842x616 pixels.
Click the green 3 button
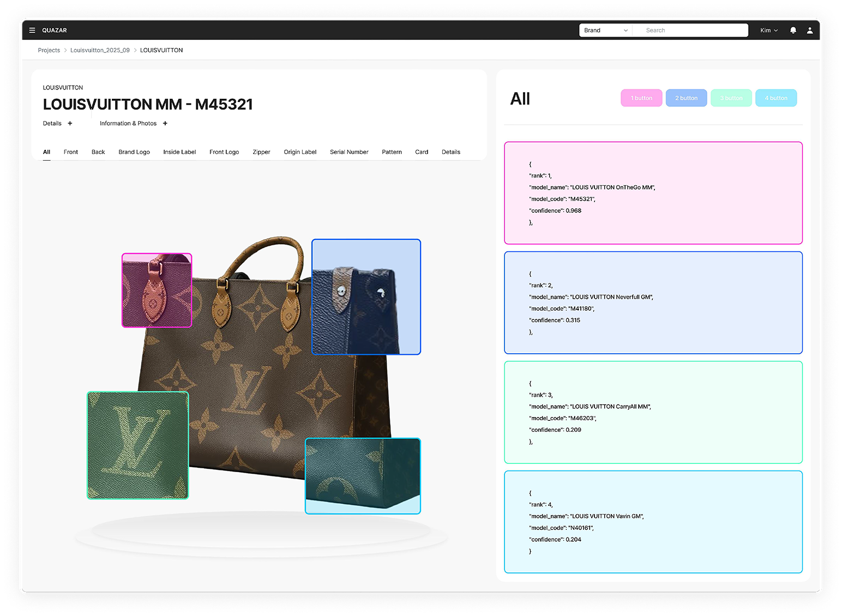coord(731,98)
